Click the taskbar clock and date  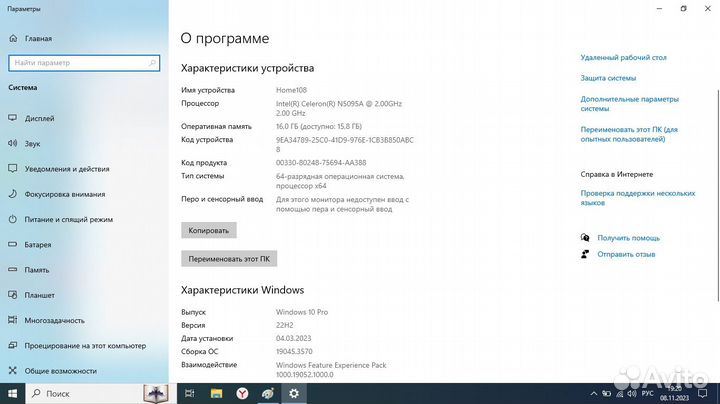[x=675, y=393]
